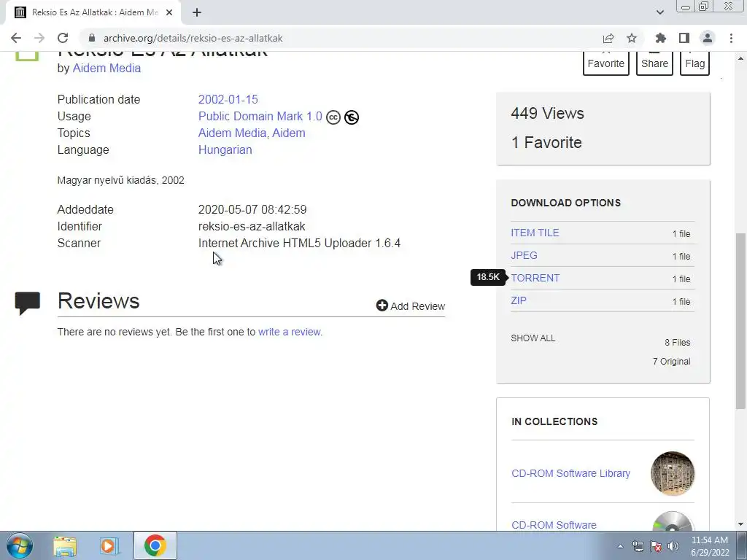Click the Add Review button

pos(411,306)
